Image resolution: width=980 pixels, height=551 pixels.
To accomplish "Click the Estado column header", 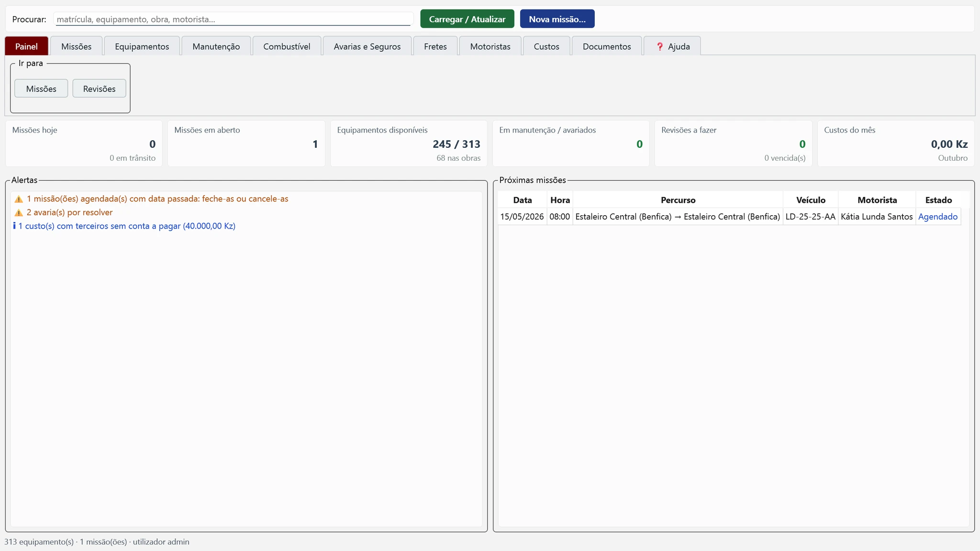I will click(938, 200).
